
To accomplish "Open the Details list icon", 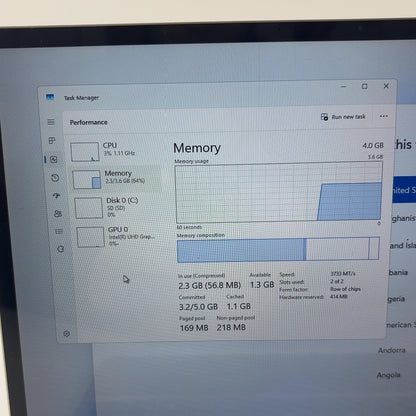I will [59, 231].
